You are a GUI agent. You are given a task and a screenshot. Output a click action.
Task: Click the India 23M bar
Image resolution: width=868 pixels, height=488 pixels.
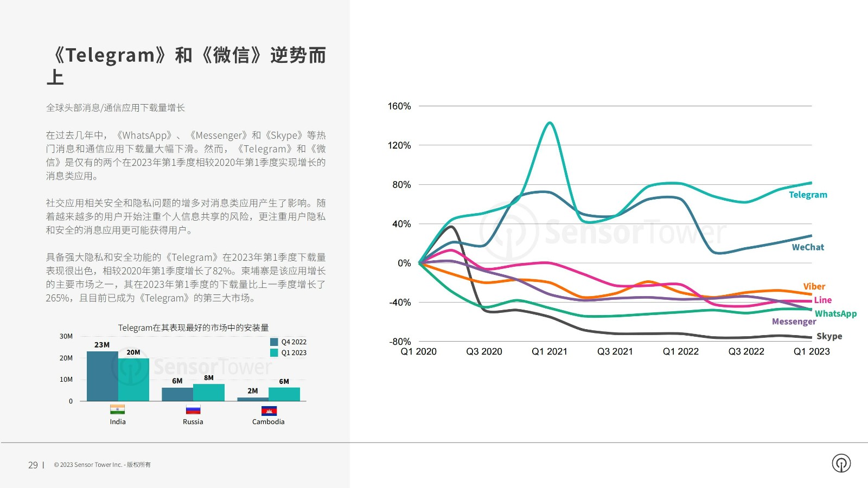[103, 376]
